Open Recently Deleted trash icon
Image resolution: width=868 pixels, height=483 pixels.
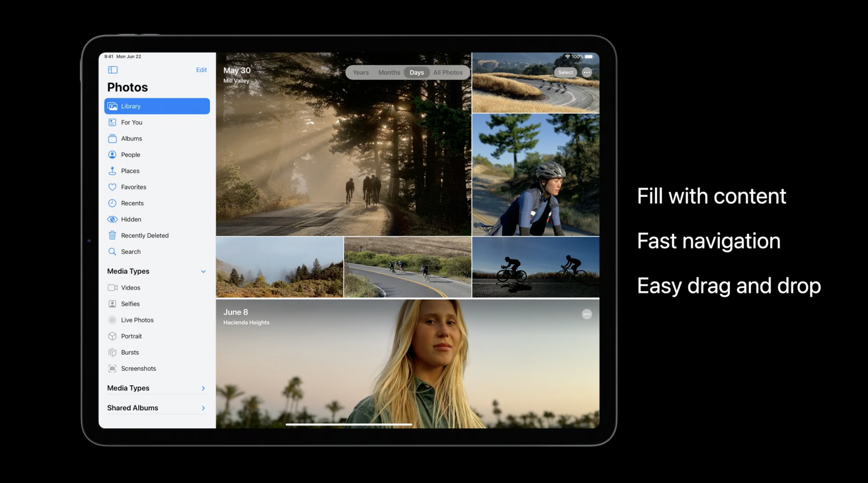point(112,235)
